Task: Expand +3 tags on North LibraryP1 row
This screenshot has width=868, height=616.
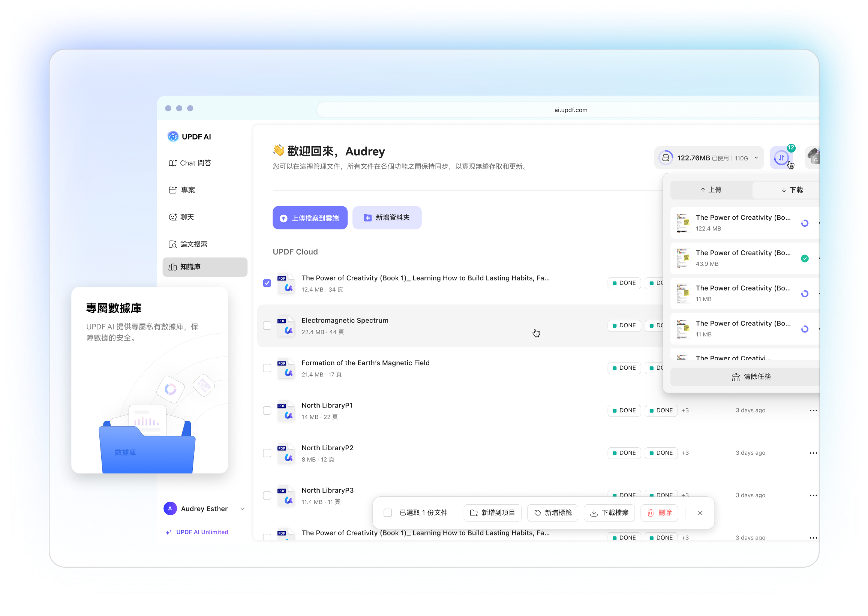Action: (685, 411)
